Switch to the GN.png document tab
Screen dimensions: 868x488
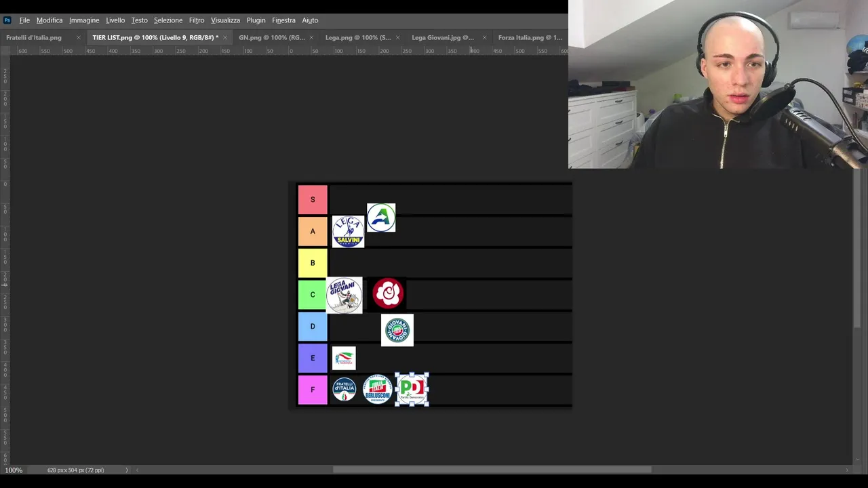click(272, 38)
